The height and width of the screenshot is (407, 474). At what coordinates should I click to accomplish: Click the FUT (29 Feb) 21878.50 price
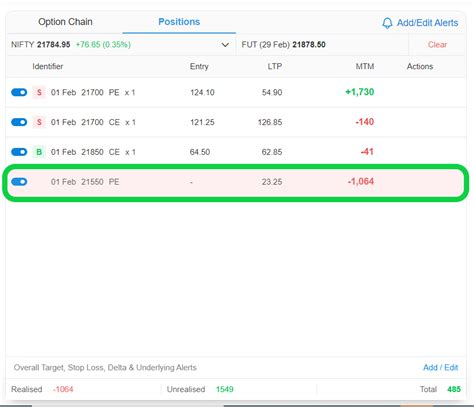point(284,45)
